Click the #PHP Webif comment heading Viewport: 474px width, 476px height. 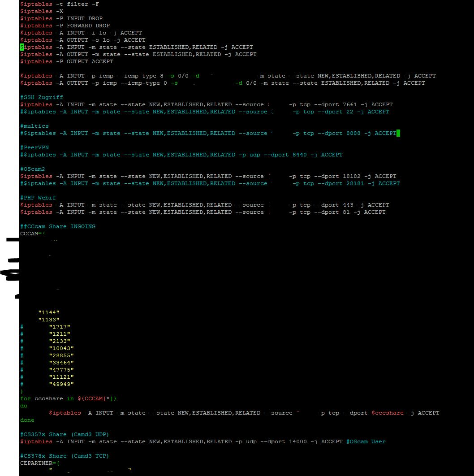38,198
